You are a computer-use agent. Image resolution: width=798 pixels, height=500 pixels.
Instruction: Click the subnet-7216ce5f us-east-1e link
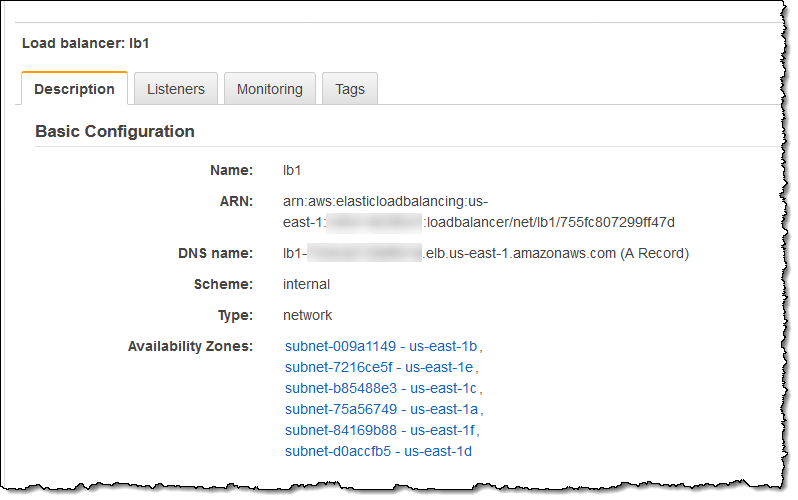pos(381,367)
